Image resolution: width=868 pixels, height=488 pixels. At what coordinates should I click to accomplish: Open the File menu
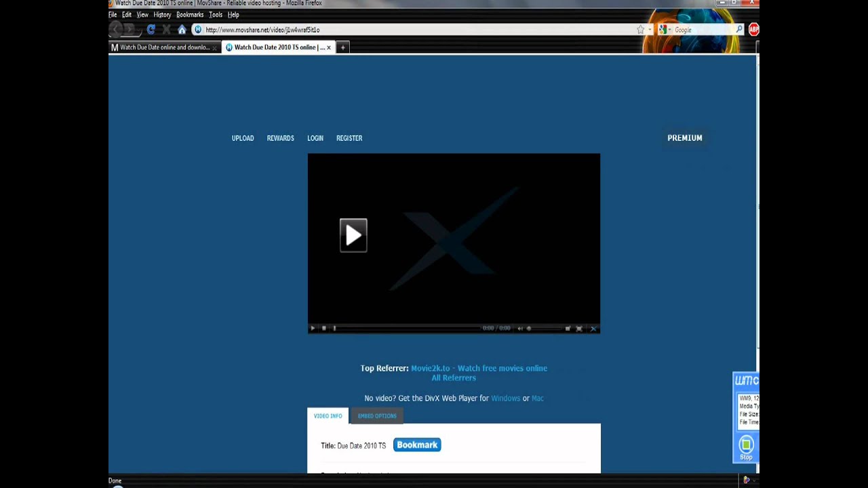pos(113,14)
